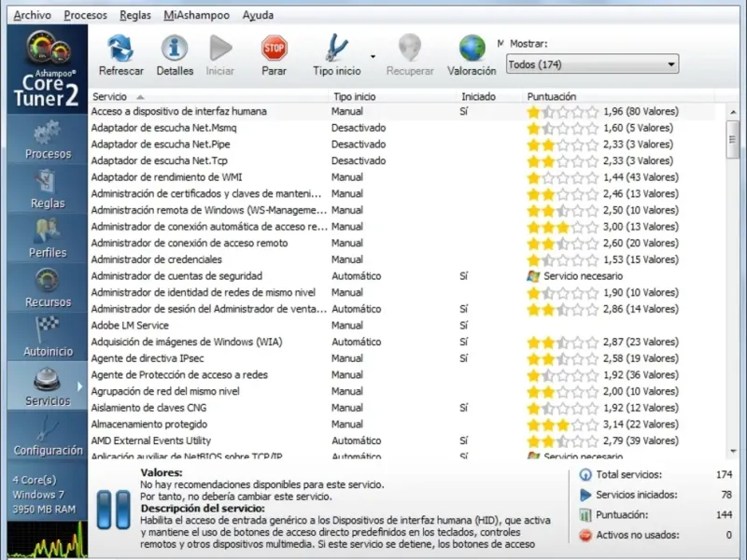747x560 pixels.
Task: Open the Reglas sidebar section
Action: [48, 189]
